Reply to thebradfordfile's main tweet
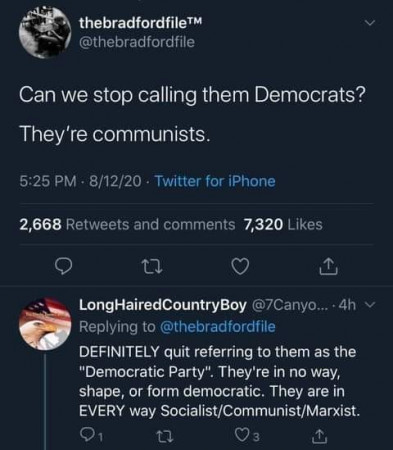The height and width of the screenshot is (450, 393). point(63,267)
